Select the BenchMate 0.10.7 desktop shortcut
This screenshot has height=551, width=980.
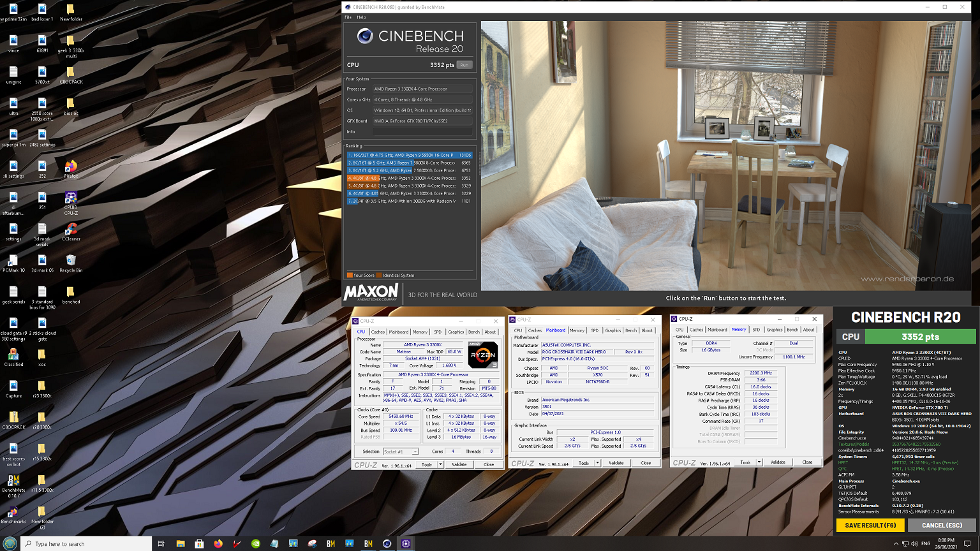13,486
